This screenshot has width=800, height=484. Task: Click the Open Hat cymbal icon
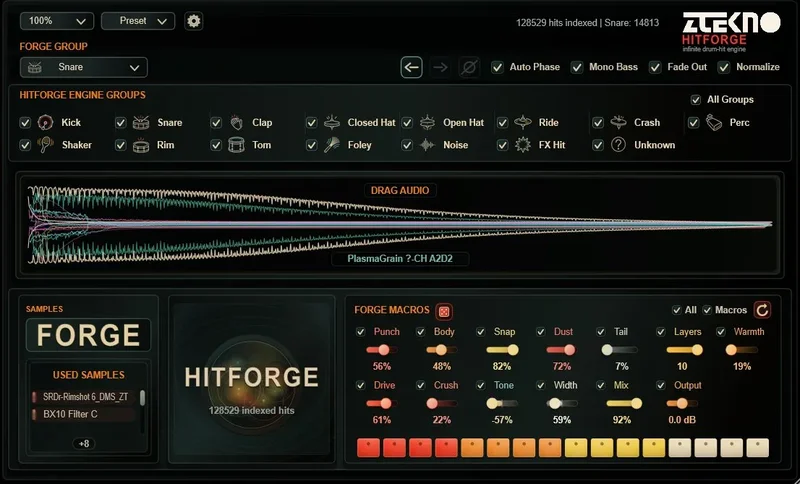point(427,122)
